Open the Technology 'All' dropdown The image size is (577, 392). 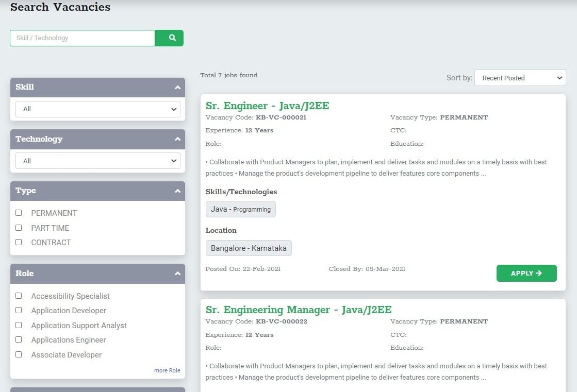(x=98, y=161)
